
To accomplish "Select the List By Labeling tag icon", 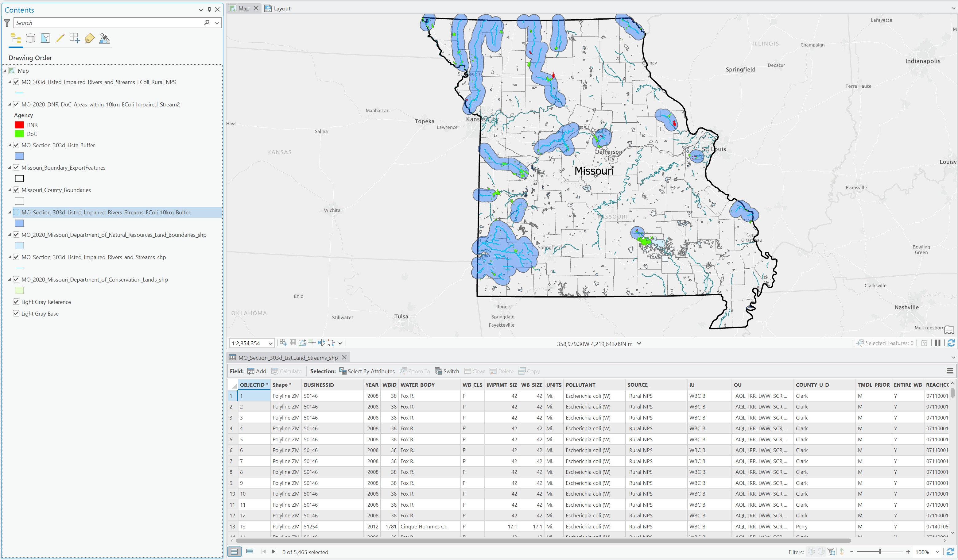I will tap(89, 38).
